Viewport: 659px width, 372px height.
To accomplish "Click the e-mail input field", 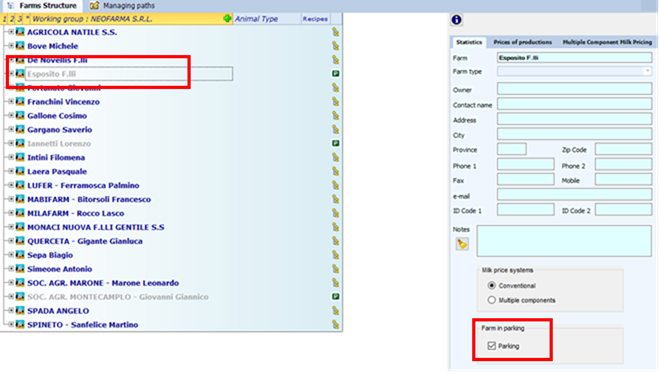I will pos(575,195).
